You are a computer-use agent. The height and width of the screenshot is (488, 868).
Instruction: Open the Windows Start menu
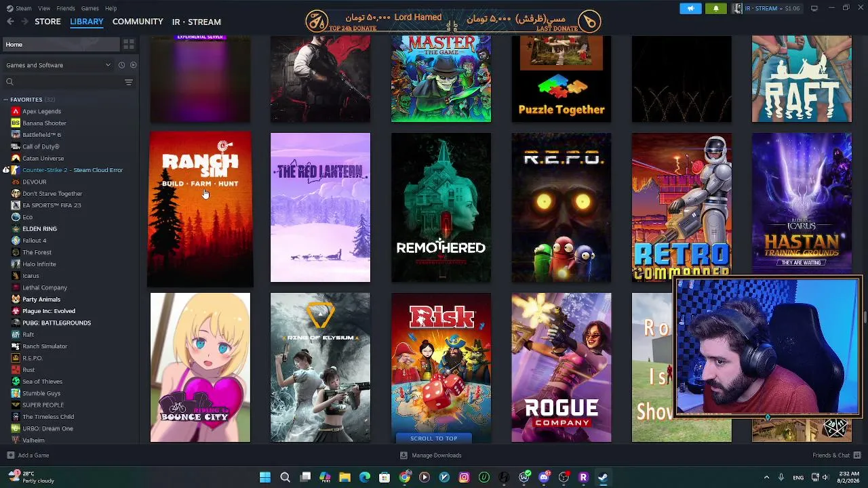point(265,477)
